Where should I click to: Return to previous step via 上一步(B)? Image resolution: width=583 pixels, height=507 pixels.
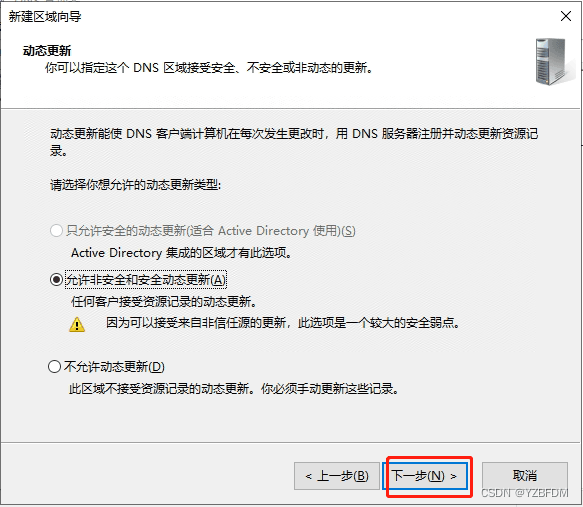[336, 476]
